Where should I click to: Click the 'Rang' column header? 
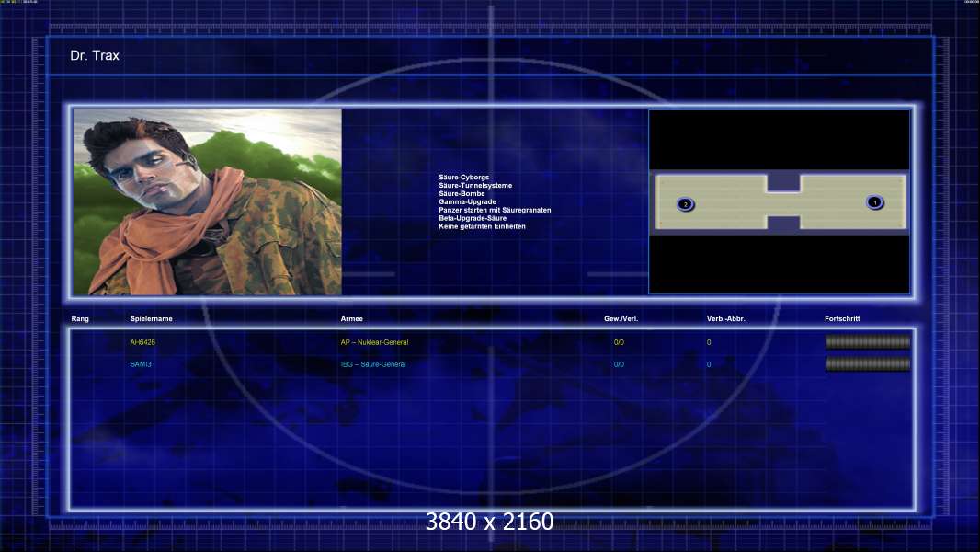(x=80, y=319)
